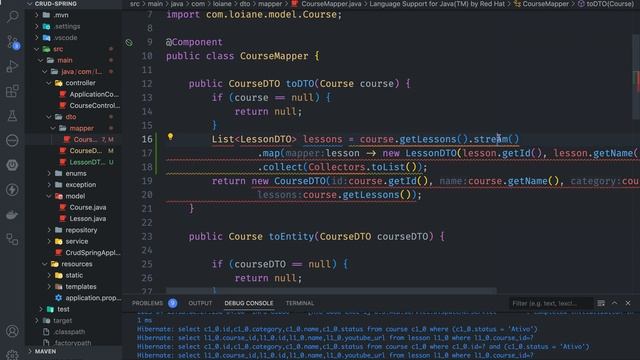Screen dimensions: 640x360
Task: Click the mapper breadcrumb segment
Action: point(270,4)
